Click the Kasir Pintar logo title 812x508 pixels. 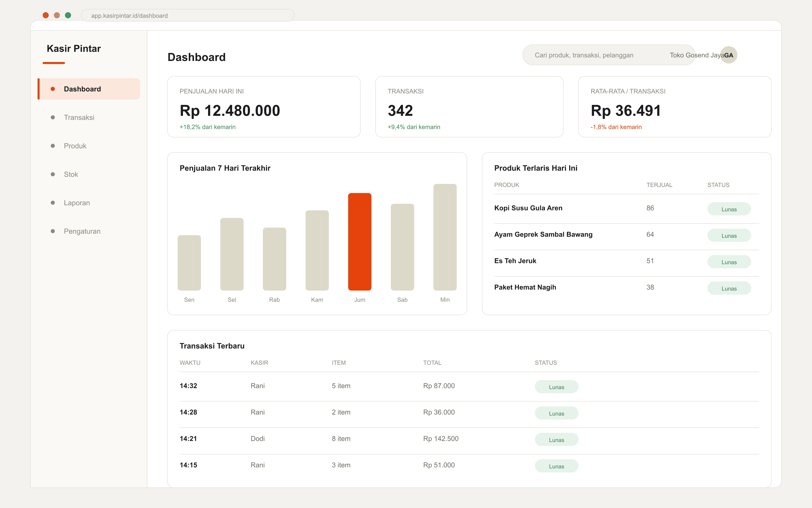(74, 49)
